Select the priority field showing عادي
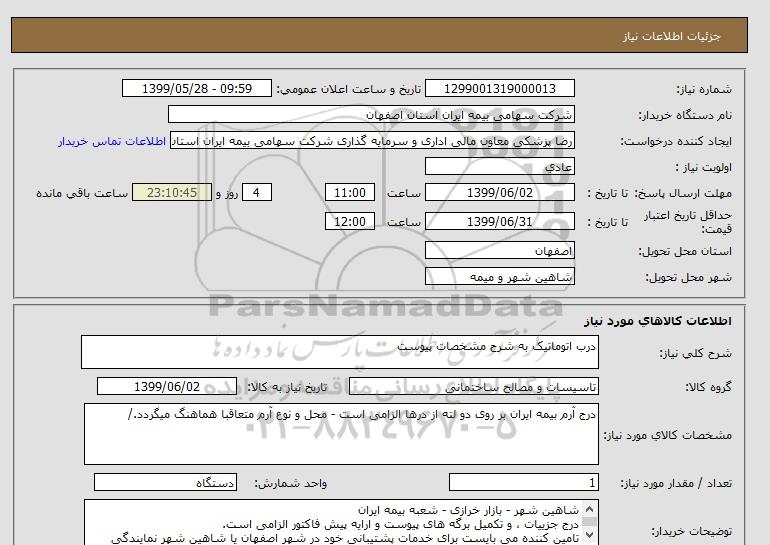Viewport: 770px width, 545px height. tap(499, 167)
